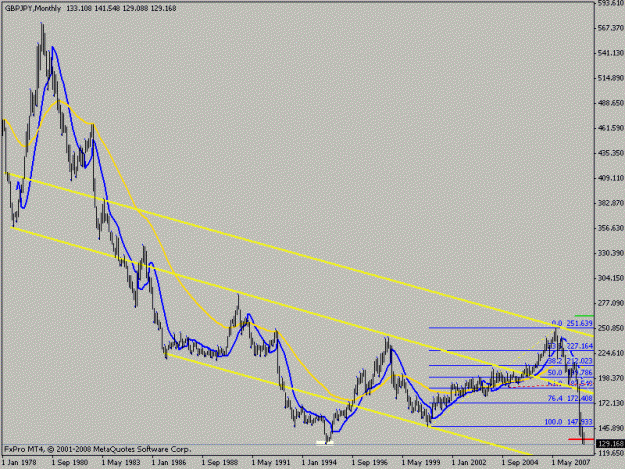Image resolution: width=625 pixels, height=469 pixels.
Task: Click the 435.350 price axis label
Action: (x=611, y=153)
